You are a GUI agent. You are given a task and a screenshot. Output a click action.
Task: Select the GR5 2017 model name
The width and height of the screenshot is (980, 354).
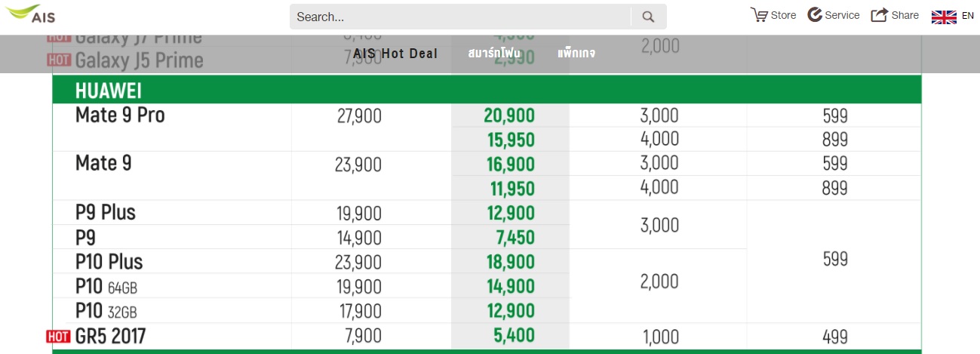click(111, 336)
